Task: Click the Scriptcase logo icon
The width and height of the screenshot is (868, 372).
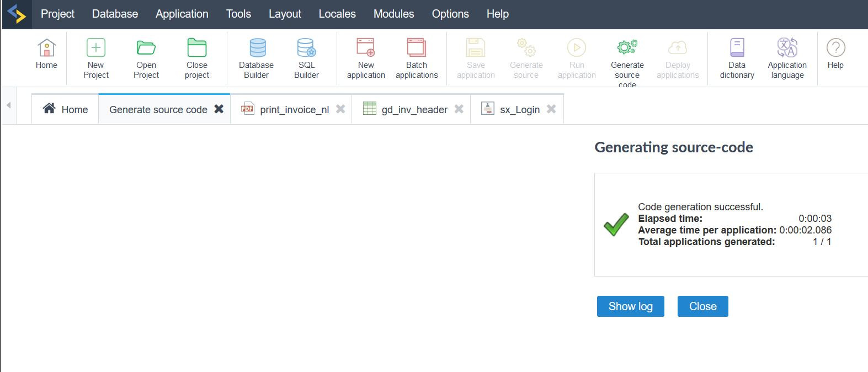Action: point(17,14)
